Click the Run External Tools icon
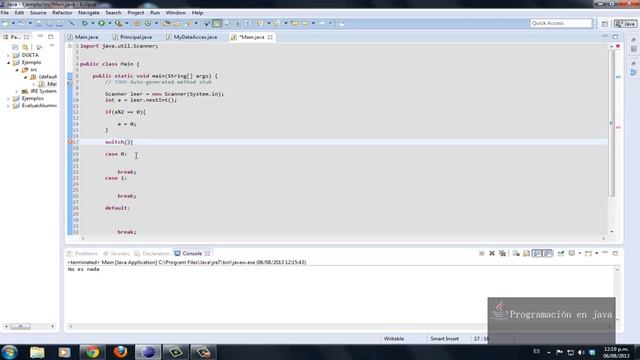This screenshot has width=640, height=360. tap(118, 24)
